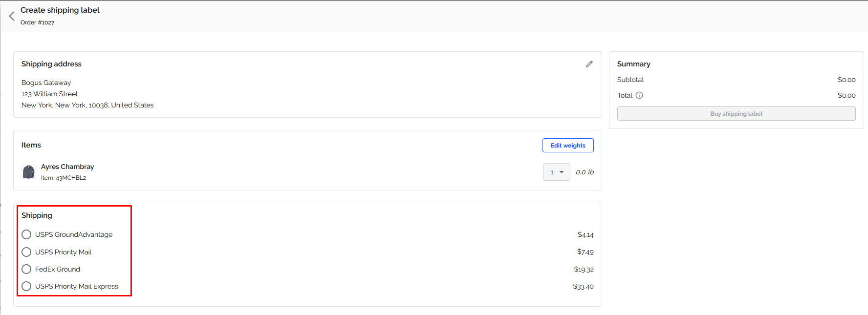Viewport: 868px width, 315px height.
Task: Click the Bogus Gateway recipient name
Action: (46, 83)
